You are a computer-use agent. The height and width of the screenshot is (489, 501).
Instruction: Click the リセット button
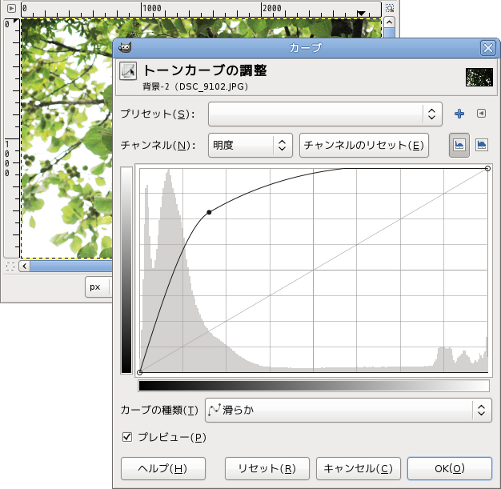[x=267, y=469]
